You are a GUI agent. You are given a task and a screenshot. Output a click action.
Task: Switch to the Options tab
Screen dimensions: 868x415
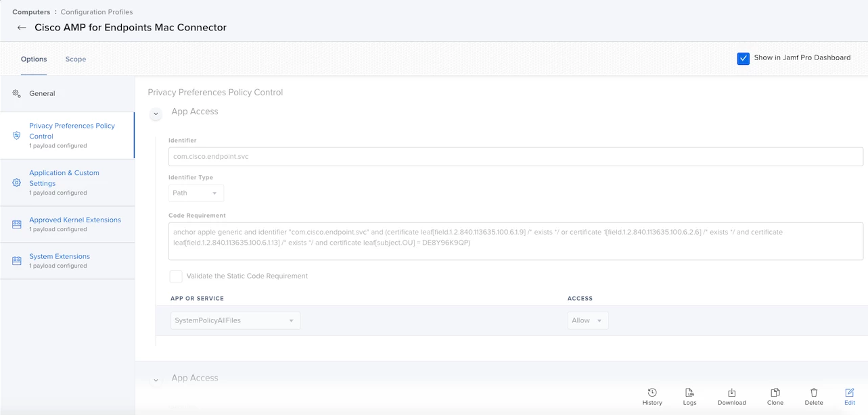(x=34, y=59)
